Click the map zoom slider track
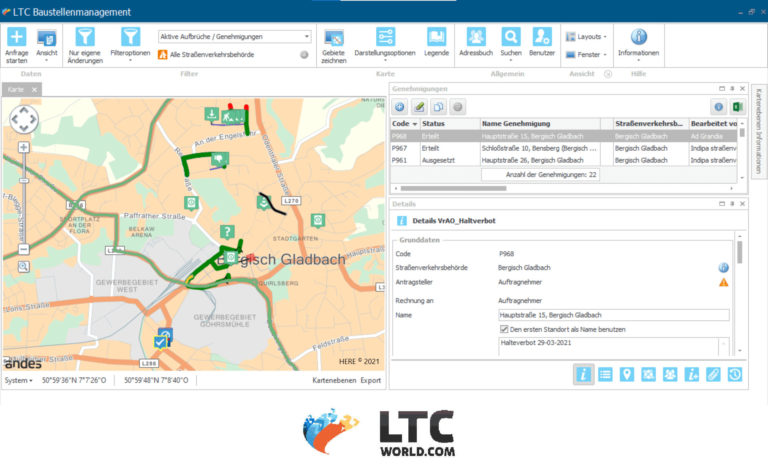The image size is (768, 472). pos(24,198)
